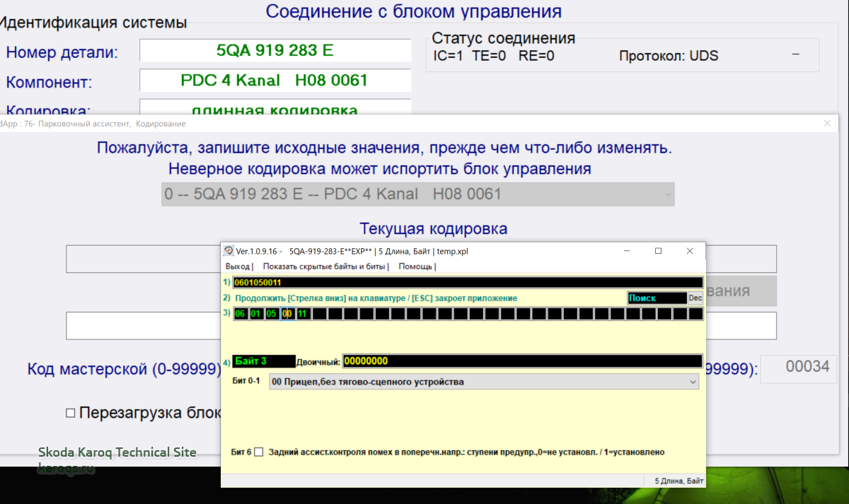Select byte cell 05 in the byte row
The image size is (849, 504).
tap(272, 314)
